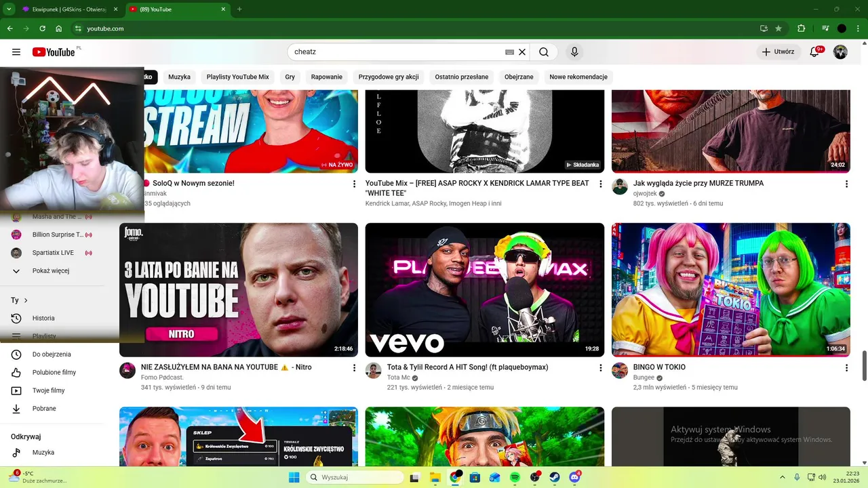Open options menu for SoloQ w Nowym sezonie
Image resolution: width=868 pixels, height=488 pixels.
[354, 184]
